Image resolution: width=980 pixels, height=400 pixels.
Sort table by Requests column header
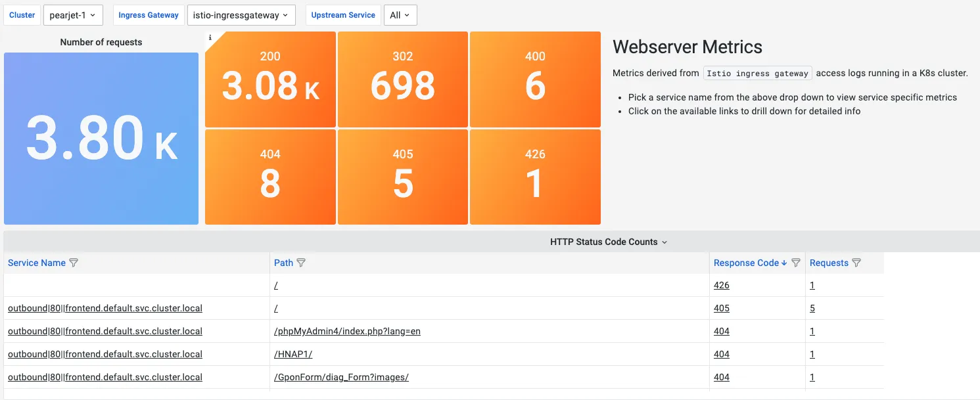[x=829, y=263]
